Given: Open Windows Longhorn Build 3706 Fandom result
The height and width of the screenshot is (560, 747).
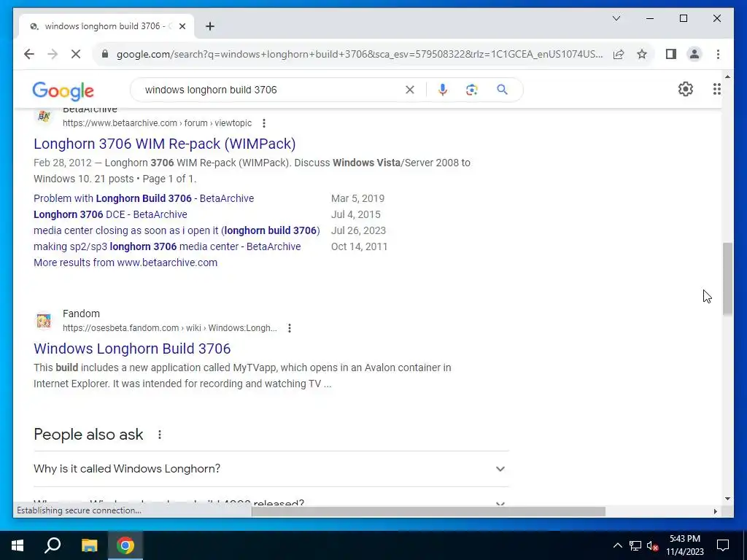Looking at the screenshot, I should click(x=132, y=349).
